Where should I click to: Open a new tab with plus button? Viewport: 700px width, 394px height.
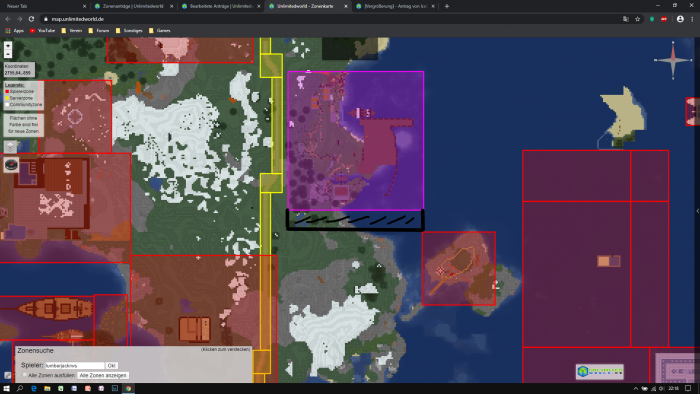[x=446, y=6]
